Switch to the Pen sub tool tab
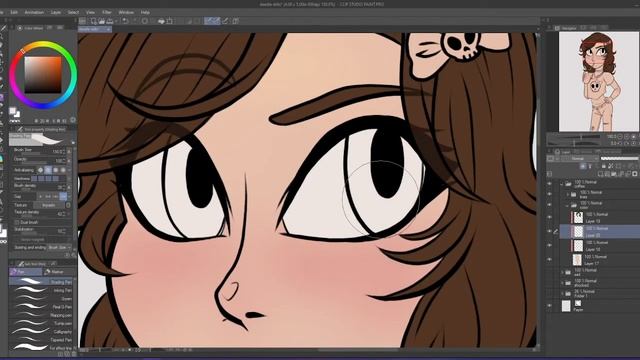Screen dimensions: 640x360 (x=25, y=272)
